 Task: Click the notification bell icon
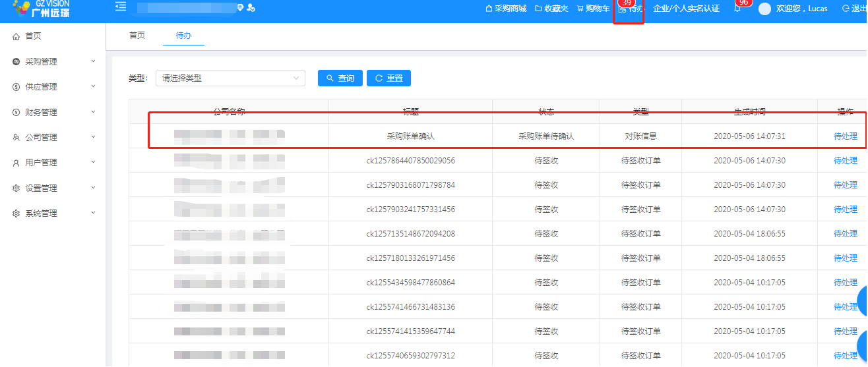pos(737,9)
